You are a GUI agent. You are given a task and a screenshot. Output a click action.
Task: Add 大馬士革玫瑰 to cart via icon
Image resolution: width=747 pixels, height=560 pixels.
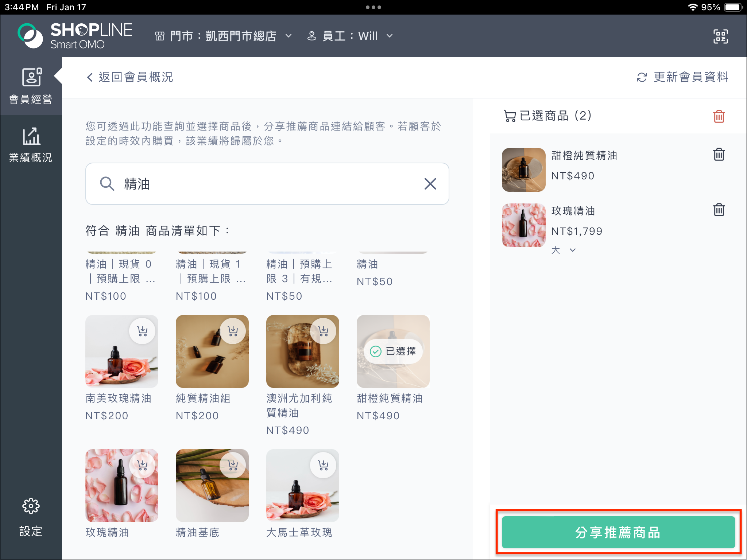pyautogui.click(x=323, y=465)
